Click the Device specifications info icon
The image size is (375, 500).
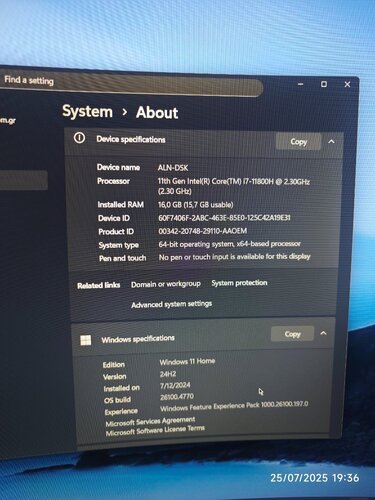(x=79, y=138)
